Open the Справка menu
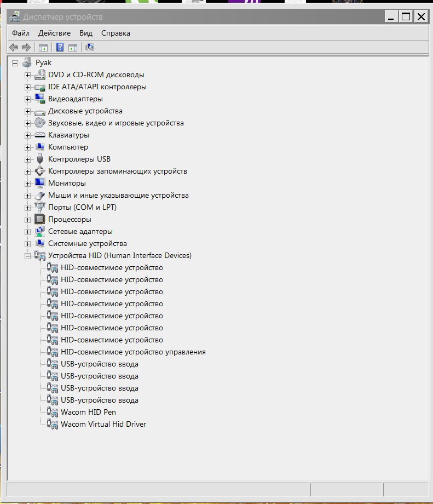 coord(116,33)
